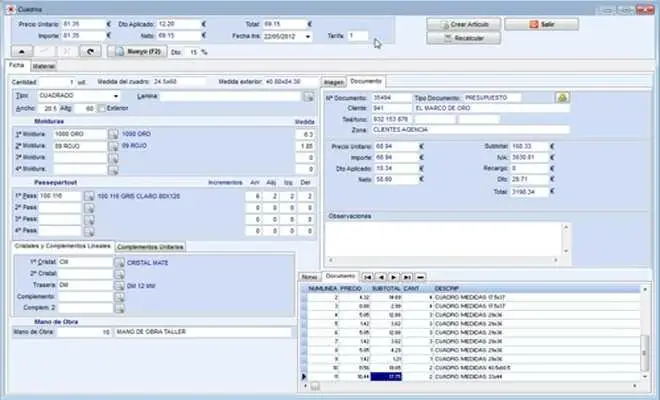Open lookup for 3º Pass

click(89, 219)
